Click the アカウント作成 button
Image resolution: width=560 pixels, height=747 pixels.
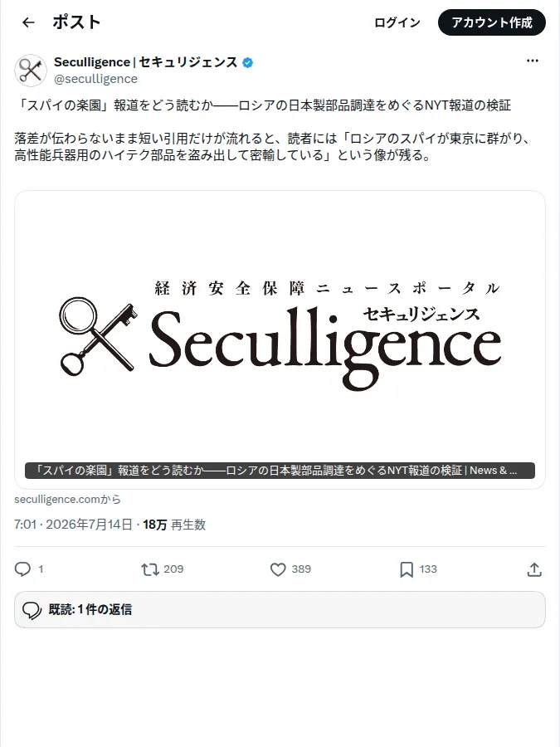[491, 22]
